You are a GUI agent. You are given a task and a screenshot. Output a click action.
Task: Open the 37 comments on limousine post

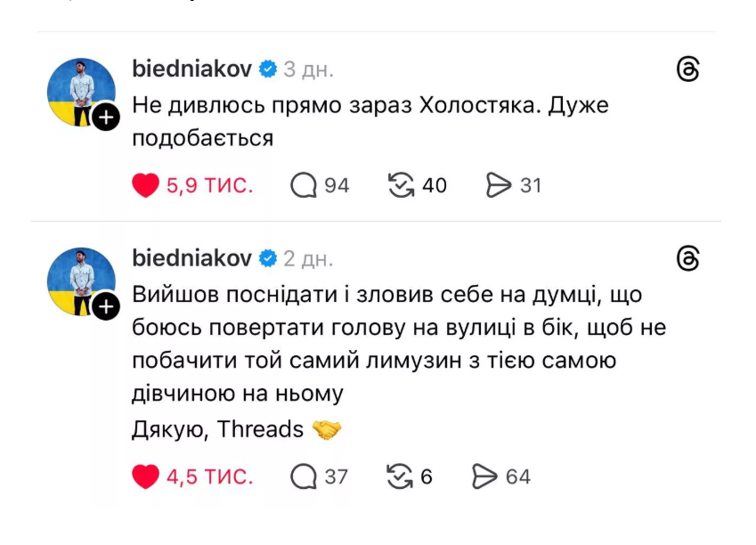point(304,476)
